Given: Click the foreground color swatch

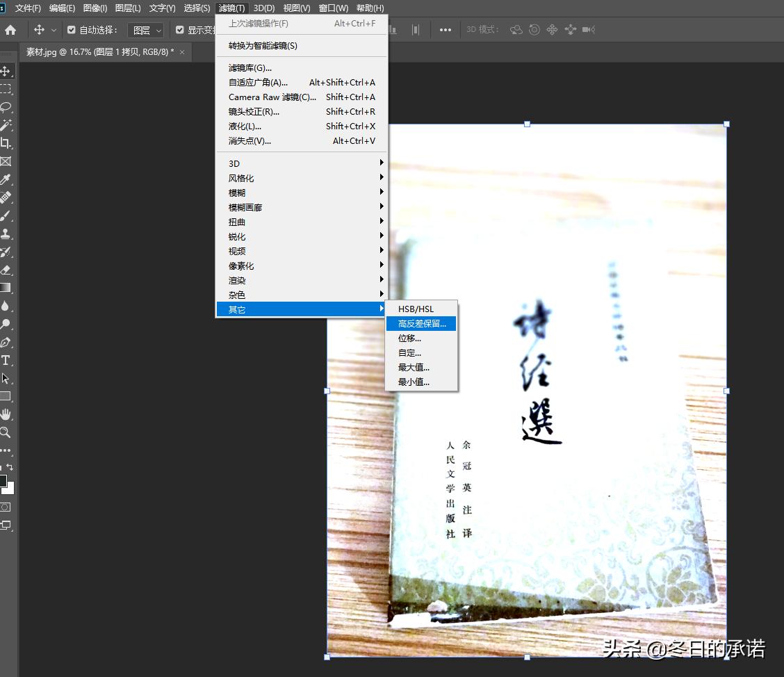Looking at the screenshot, I should (3, 481).
